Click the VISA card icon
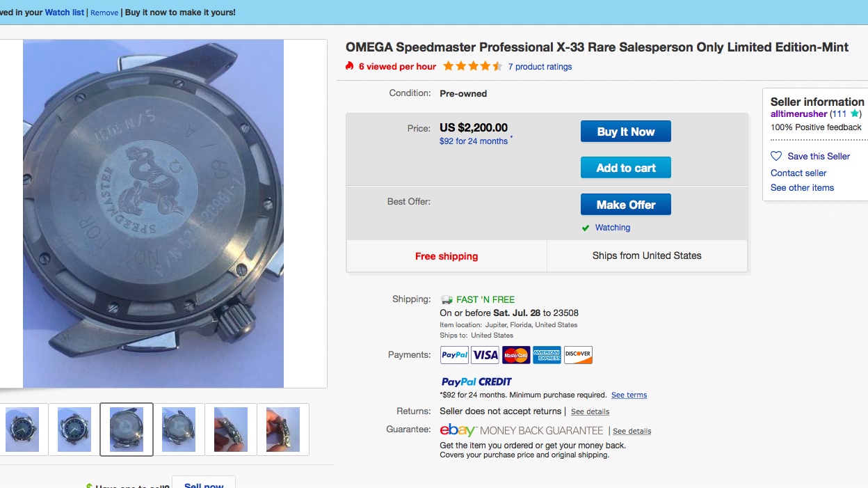Screen dimensions: 868x488 click(x=485, y=355)
